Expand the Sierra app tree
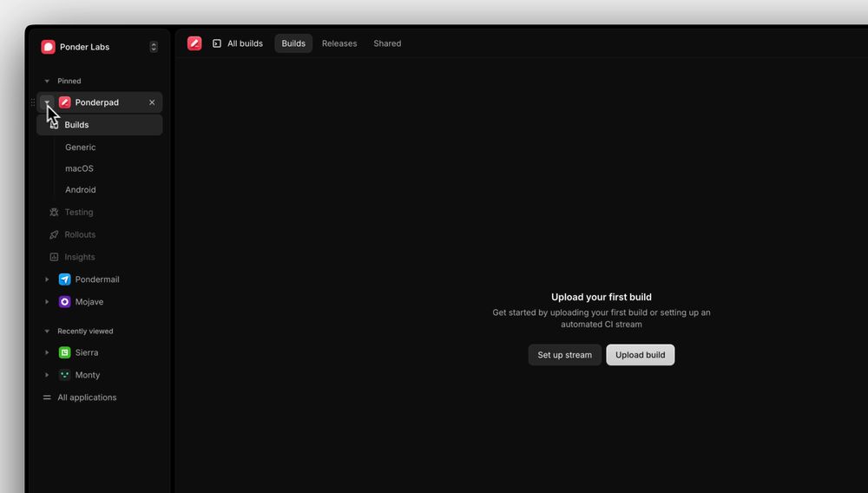This screenshot has width=868, height=493. (x=47, y=352)
